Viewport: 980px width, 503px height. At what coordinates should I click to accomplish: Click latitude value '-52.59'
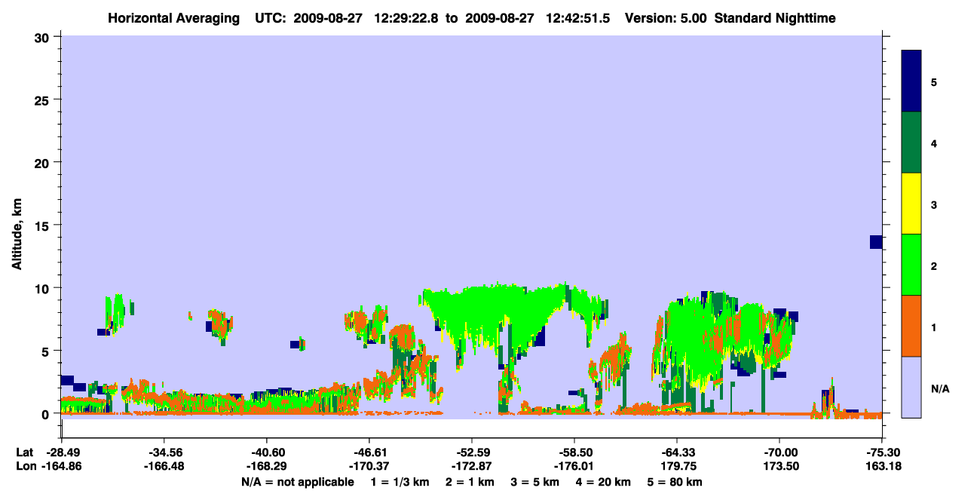[471, 452]
